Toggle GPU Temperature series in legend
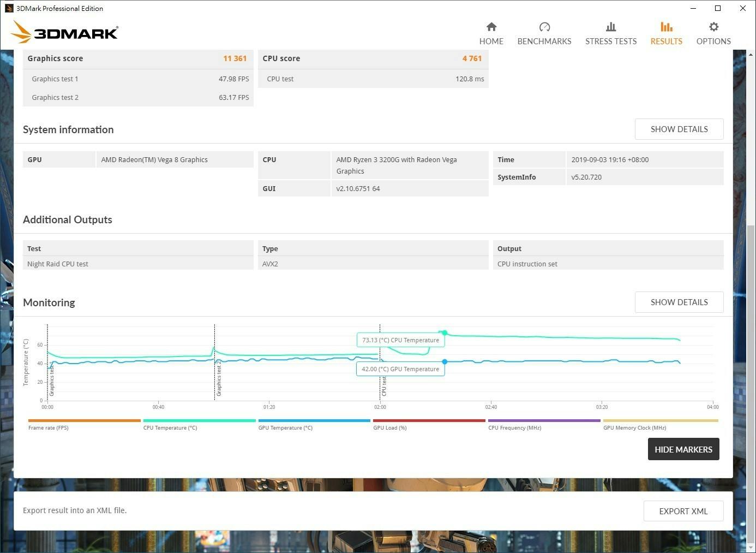 pyautogui.click(x=314, y=421)
